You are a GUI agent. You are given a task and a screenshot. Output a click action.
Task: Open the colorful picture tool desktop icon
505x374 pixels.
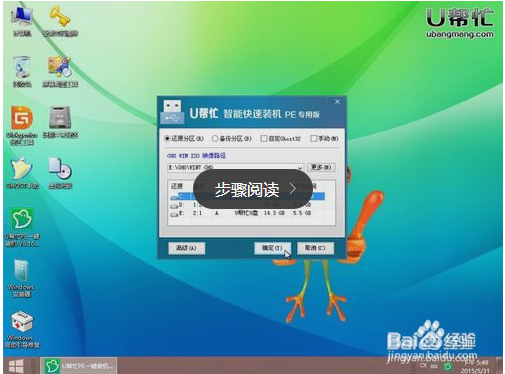click(x=60, y=72)
